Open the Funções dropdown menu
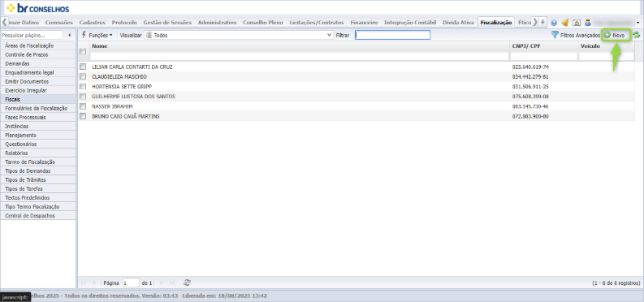This screenshot has width=644, height=302. pos(97,35)
